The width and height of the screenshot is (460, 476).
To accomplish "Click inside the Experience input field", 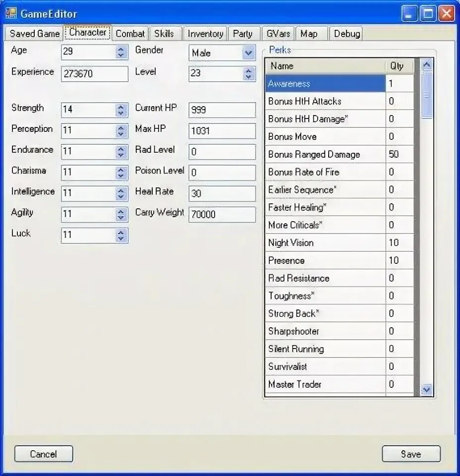I will tap(94, 73).
